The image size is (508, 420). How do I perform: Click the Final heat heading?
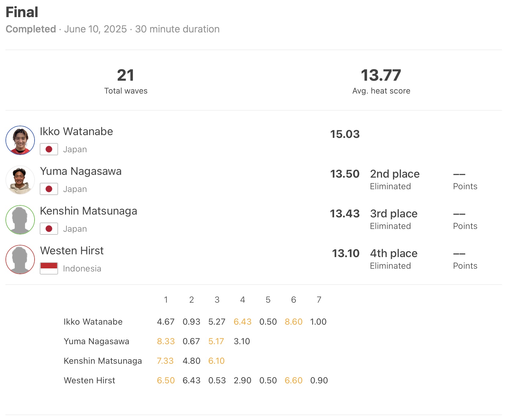pos(22,12)
